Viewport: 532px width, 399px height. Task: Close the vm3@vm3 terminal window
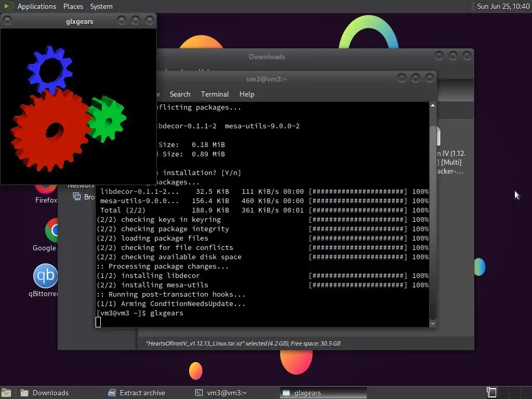pos(430,78)
